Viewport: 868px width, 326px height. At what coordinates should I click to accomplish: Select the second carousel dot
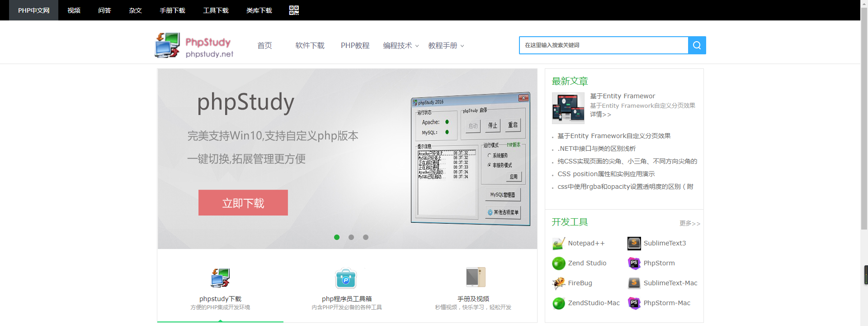coord(351,237)
